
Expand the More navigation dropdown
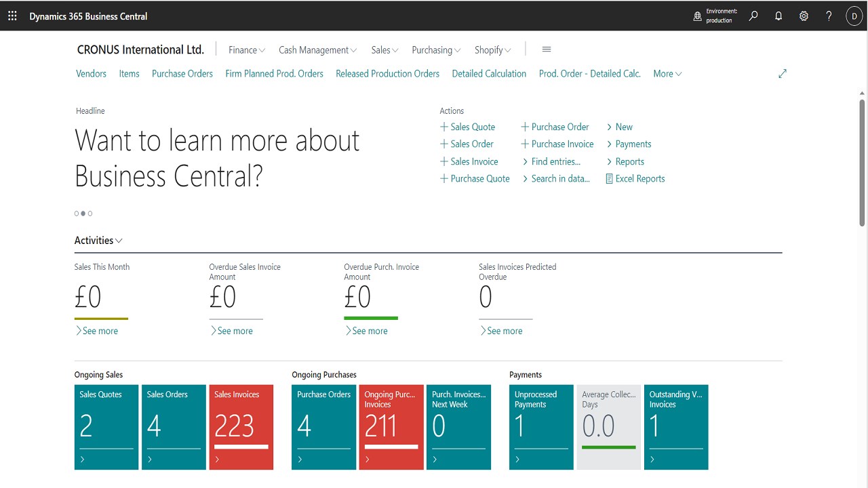point(668,74)
